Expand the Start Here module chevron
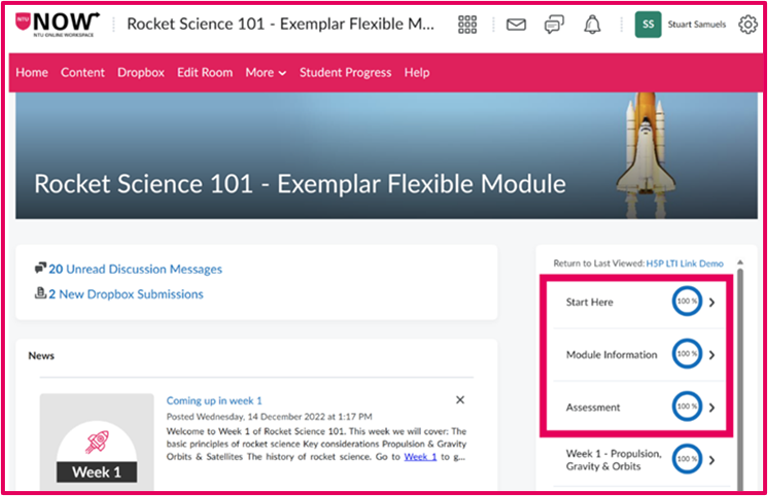This screenshot has height=496, width=768. point(712,302)
